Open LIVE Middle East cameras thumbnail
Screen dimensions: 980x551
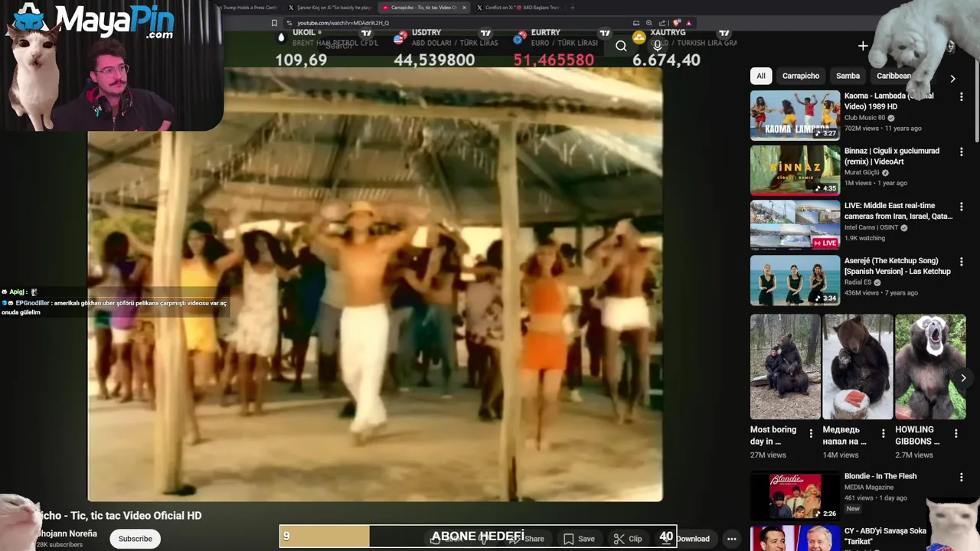(795, 226)
